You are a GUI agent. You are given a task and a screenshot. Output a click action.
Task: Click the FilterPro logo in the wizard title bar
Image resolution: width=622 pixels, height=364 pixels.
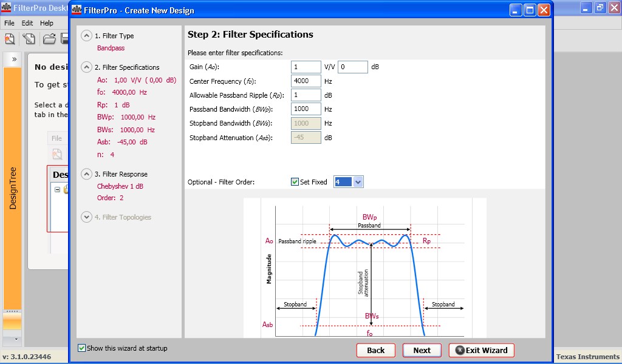pos(77,10)
